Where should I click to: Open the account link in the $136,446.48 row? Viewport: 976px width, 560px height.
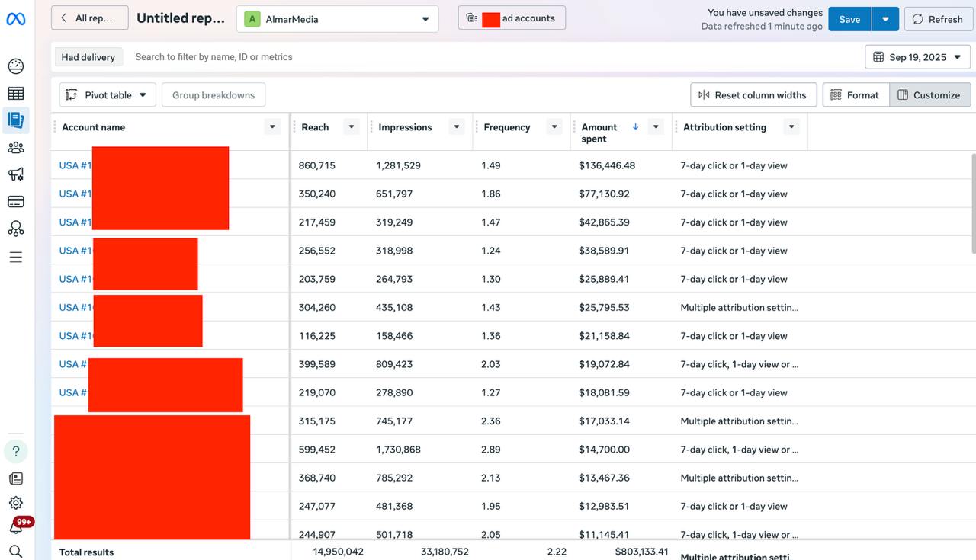point(75,165)
